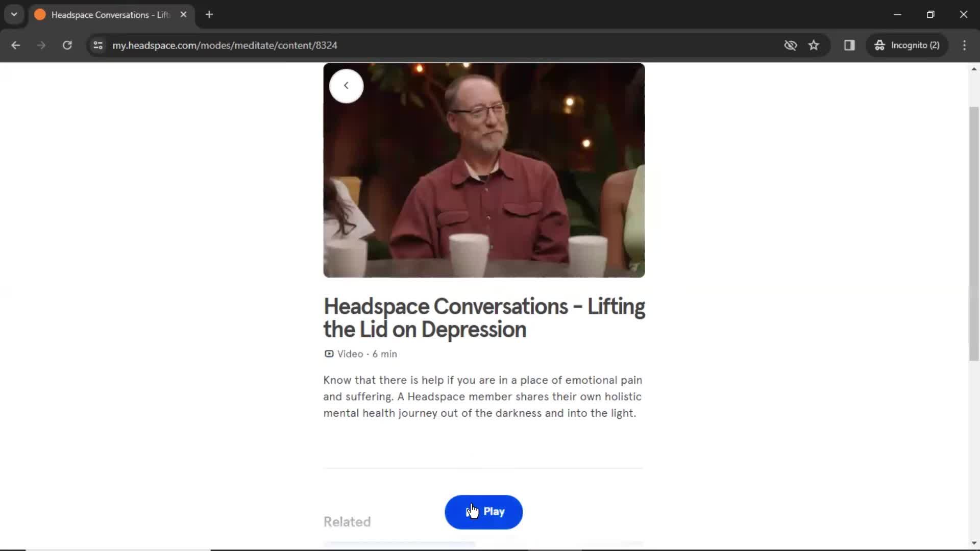Click the page title heading text
980x551 pixels.
point(484,318)
